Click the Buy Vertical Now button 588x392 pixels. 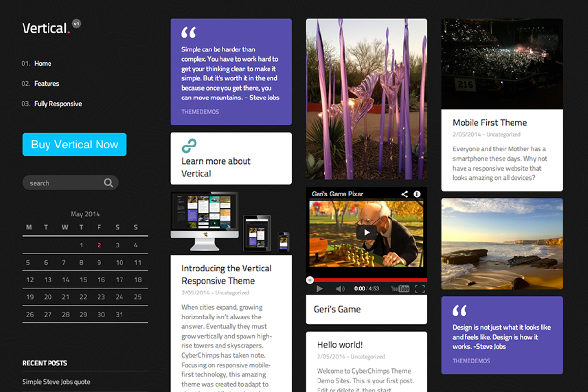pyautogui.click(x=74, y=145)
